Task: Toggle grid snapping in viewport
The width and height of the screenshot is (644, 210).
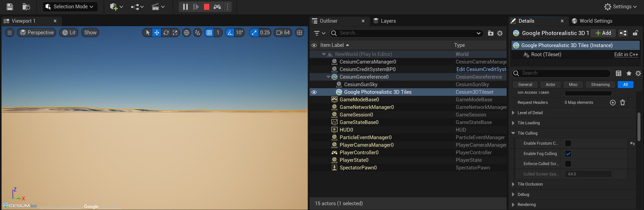Action: (209, 33)
